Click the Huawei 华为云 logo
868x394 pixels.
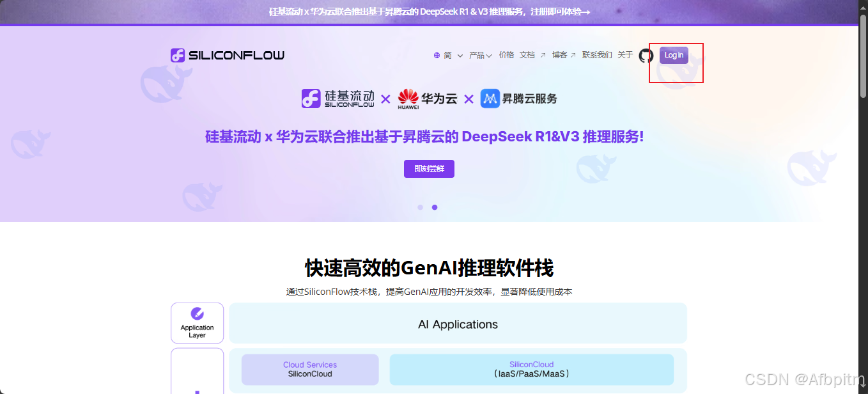pos(428,99)
